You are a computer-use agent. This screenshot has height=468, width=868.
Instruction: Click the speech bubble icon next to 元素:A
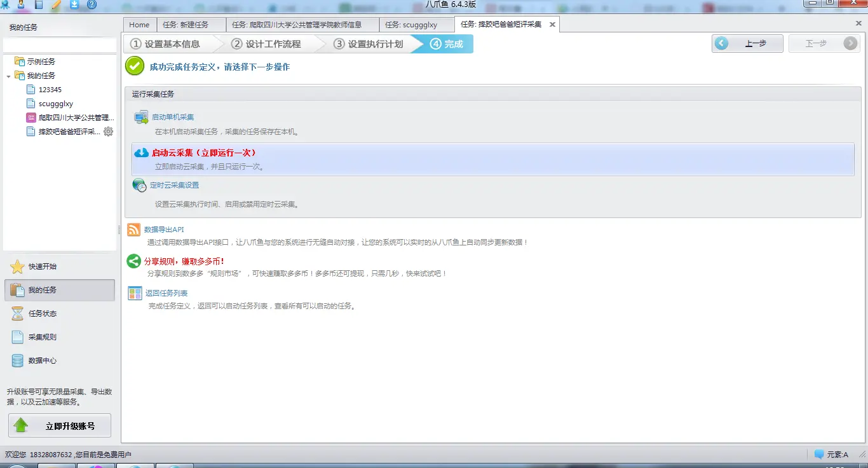click(820, 455)
